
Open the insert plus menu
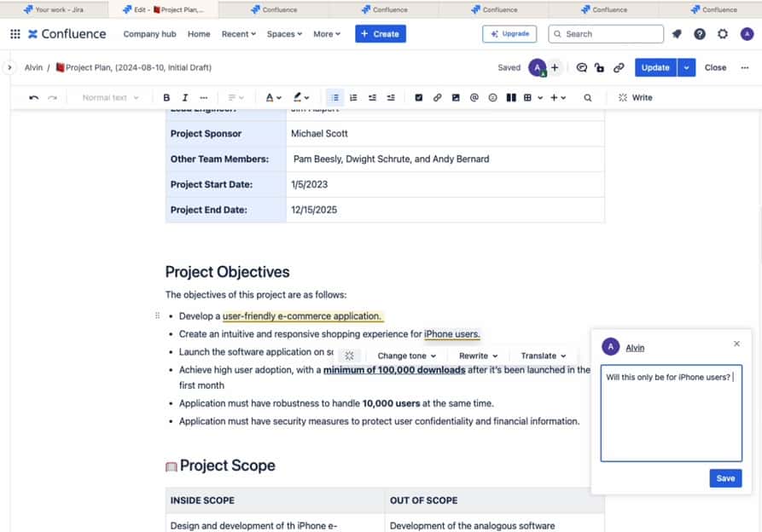tap(558, 97)
